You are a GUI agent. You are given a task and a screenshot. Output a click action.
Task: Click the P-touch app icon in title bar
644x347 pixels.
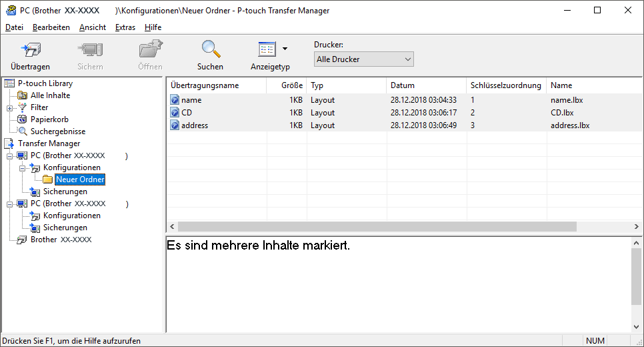pyautogui.click(x=11, y=10)
